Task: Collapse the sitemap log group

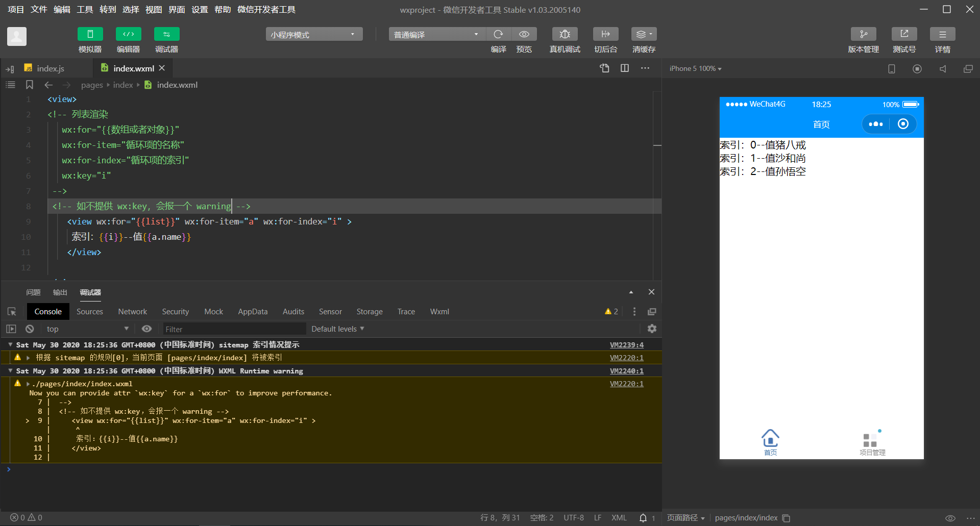Action: 10,345
